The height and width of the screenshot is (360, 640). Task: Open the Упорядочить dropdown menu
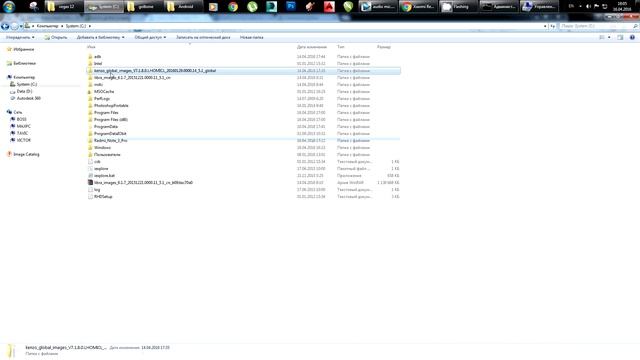(20, 37)
